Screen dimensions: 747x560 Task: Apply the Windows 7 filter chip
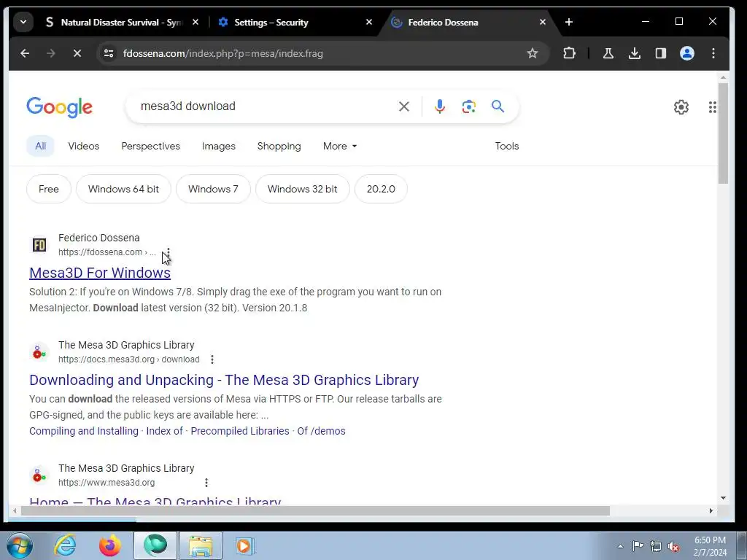(x=213, y=189)
